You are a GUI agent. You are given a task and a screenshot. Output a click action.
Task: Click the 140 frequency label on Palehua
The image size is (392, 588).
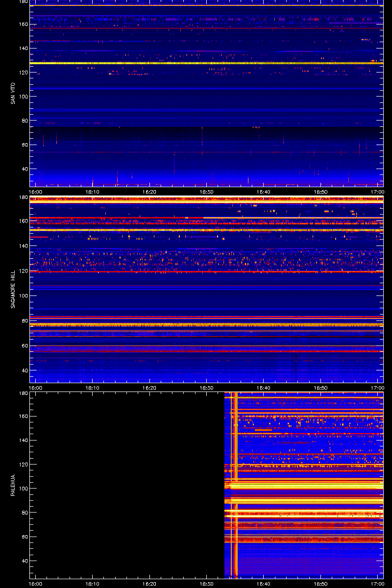(x=23, y=441)
